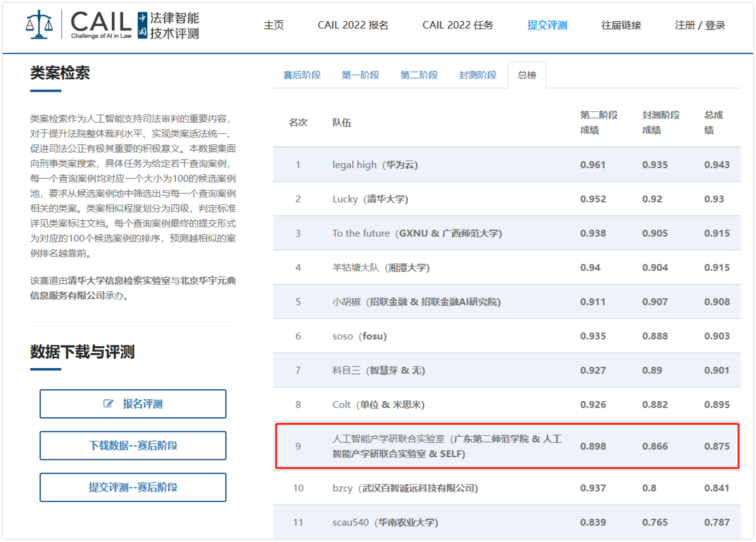Click total score 0.943 of legal high

point(717,165)
